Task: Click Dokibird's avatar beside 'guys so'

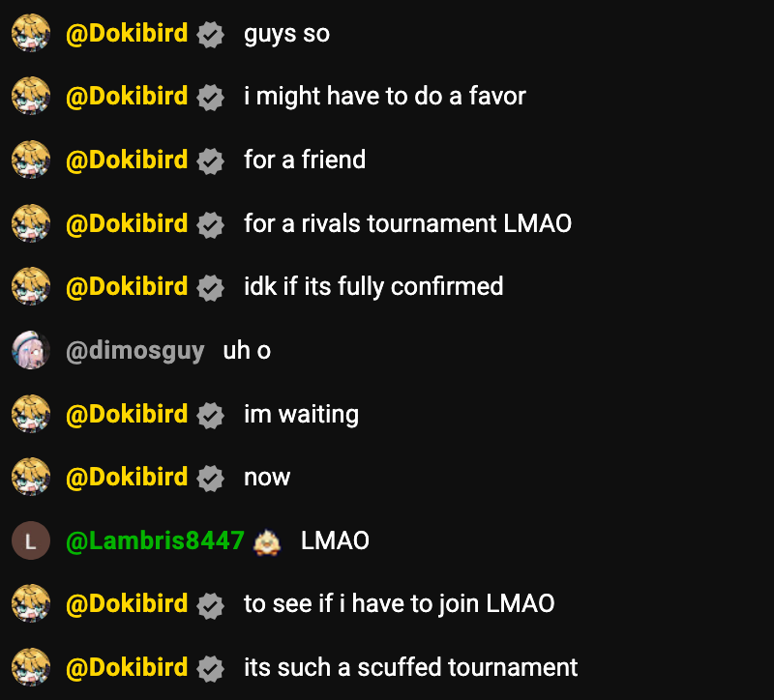Action: [31, 33]
